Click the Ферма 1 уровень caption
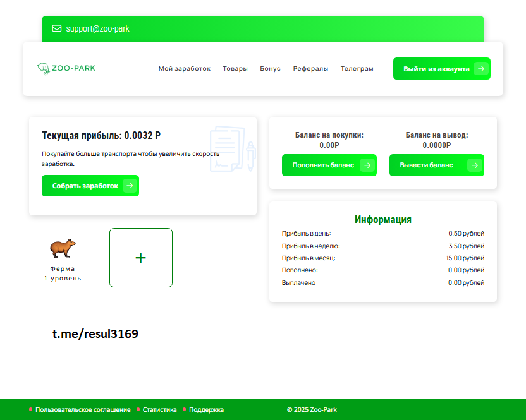This screenshot has height=420, width=526. [x=63, y=273]
